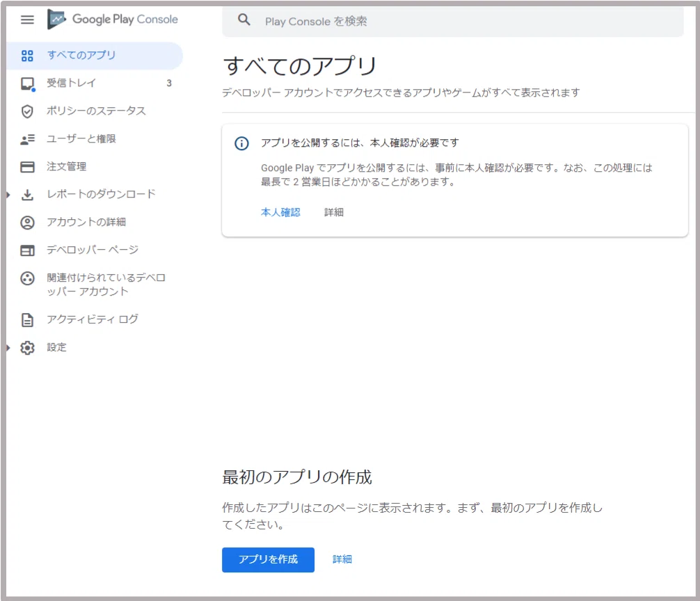The width and height of the screenshot is (700, 601).
Task: Click the 本人確認 link
Action: coord(280,212)
